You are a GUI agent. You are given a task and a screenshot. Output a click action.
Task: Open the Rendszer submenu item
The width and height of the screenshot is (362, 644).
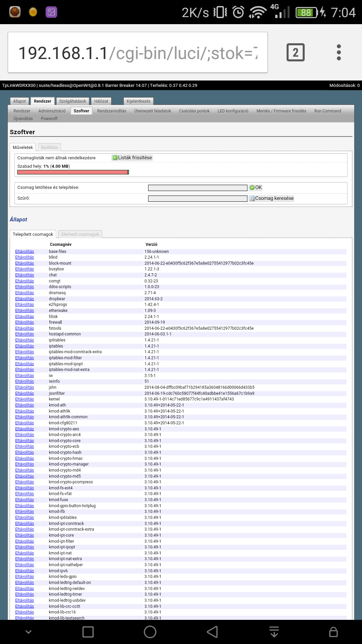[x=22, y=111]
